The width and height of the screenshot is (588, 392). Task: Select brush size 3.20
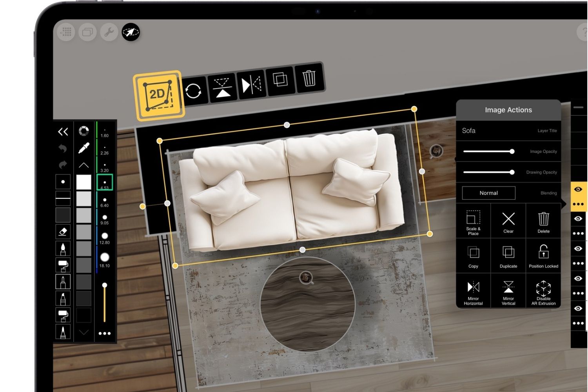click(x=105, y=167)
